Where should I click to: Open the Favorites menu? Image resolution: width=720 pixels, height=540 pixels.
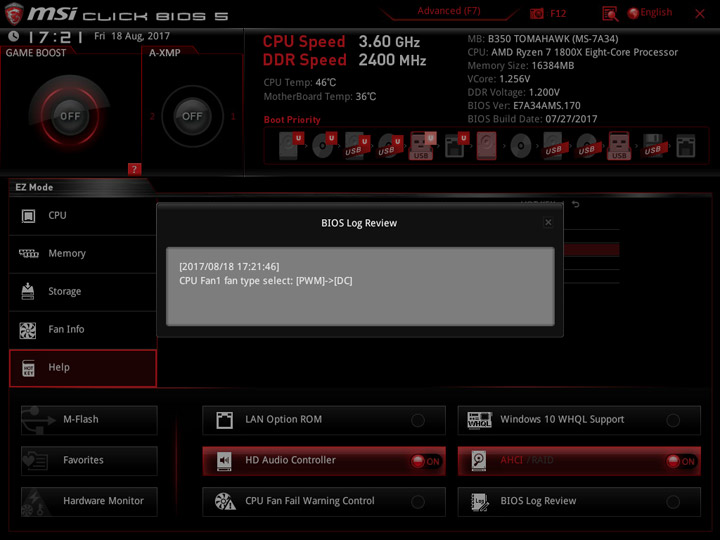(x=89, y=461)
